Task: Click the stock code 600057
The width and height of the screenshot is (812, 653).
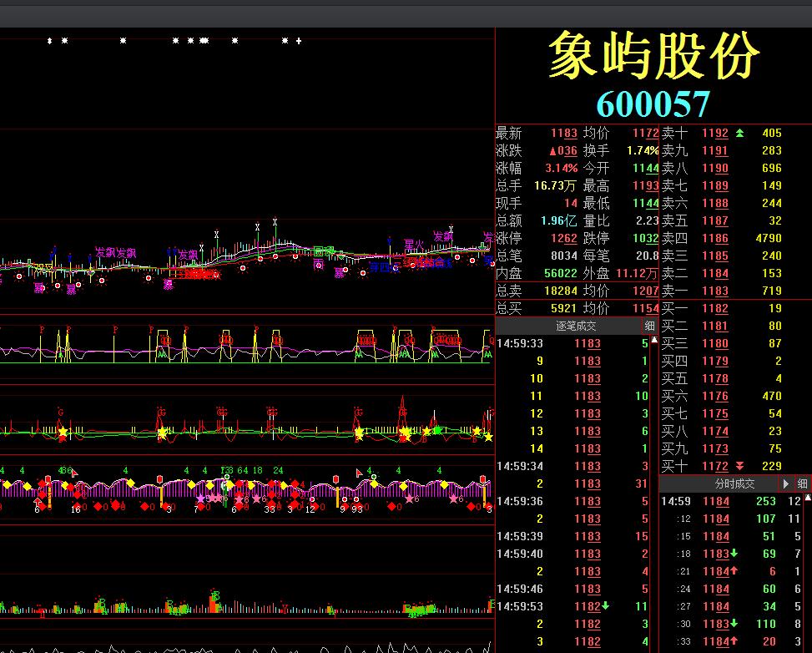Action: (x=653, y=104)
